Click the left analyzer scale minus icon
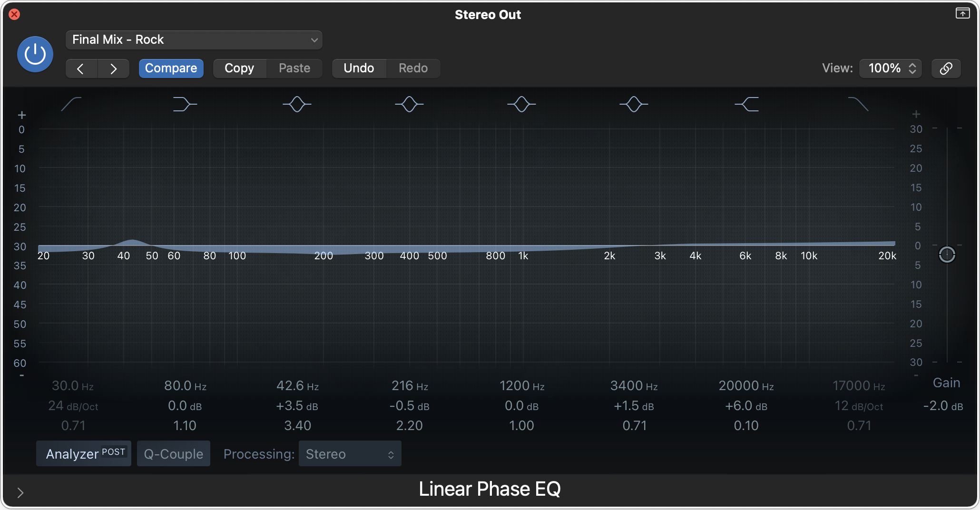This screenshot has height=510, width=980. click(21, 375)
